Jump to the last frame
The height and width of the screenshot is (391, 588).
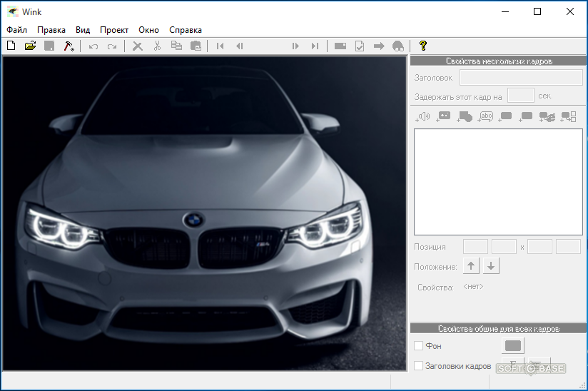pos(315,46)
